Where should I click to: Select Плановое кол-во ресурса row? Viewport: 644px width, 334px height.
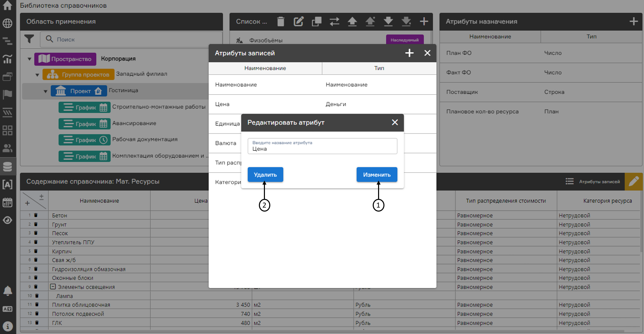point(541,111)
